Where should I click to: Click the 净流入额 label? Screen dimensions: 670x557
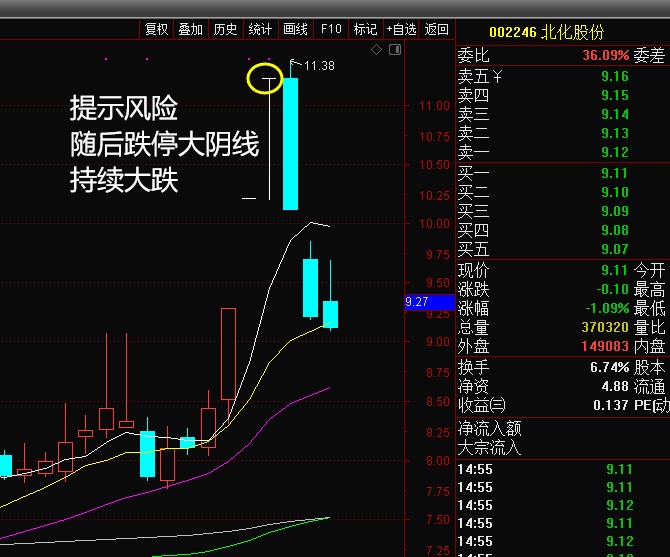coord(490,428)
